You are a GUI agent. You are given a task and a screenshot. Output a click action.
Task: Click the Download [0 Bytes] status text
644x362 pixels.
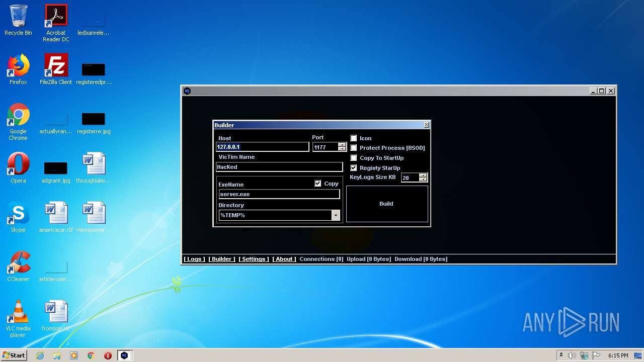point(421,259)
